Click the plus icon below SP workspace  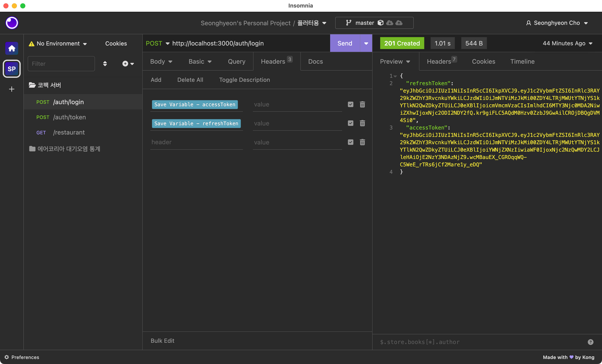pyautogui.click(x=12, y=89)
